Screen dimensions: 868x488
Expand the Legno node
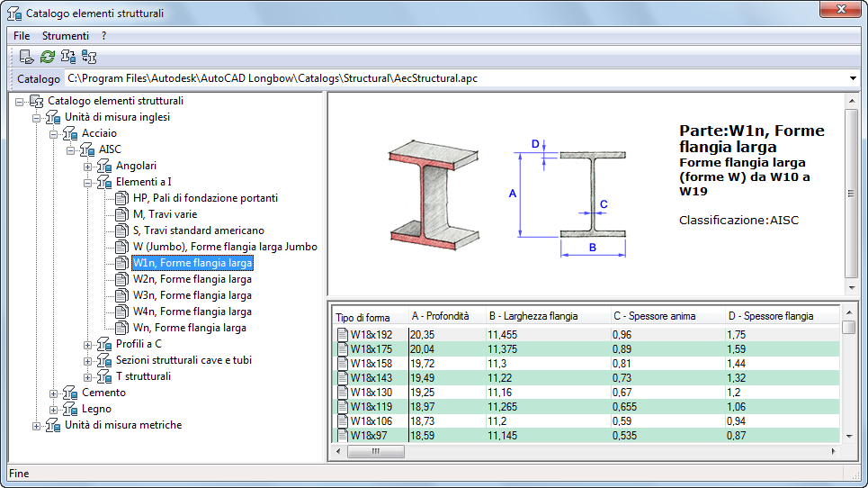53,410
